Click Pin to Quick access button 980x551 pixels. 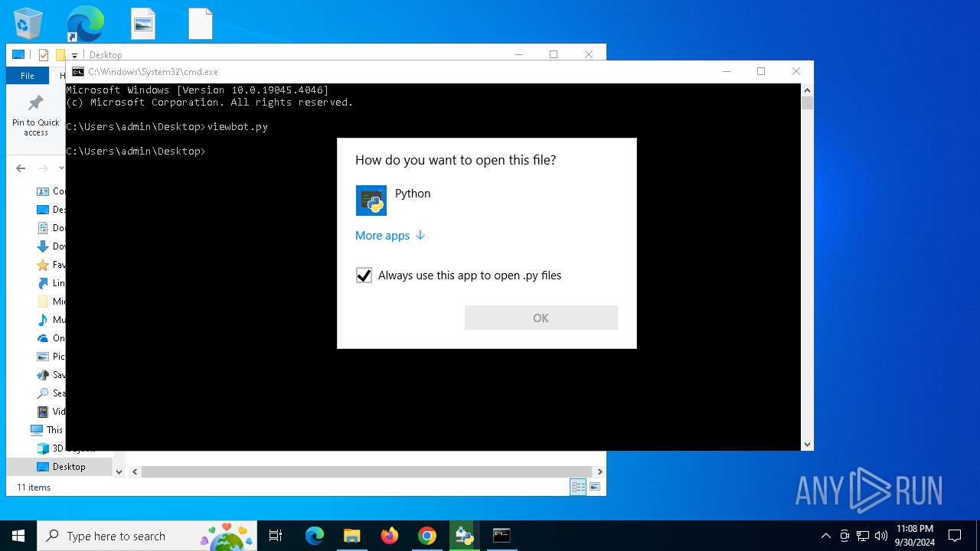tap(35, 116)
